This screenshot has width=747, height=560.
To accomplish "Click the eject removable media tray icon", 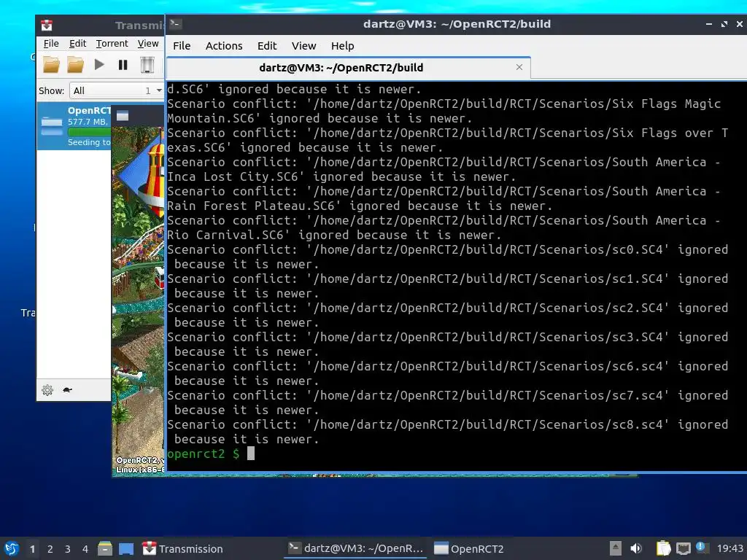I will pos(616,548).
